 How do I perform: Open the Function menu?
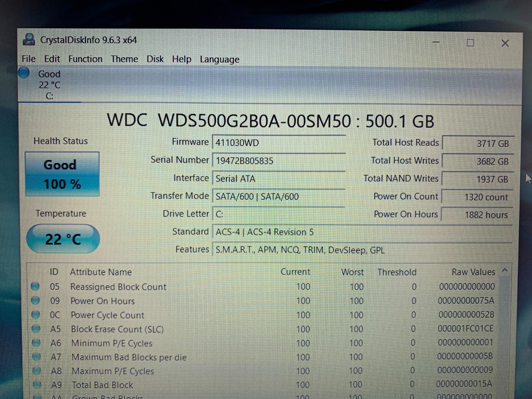85,59
